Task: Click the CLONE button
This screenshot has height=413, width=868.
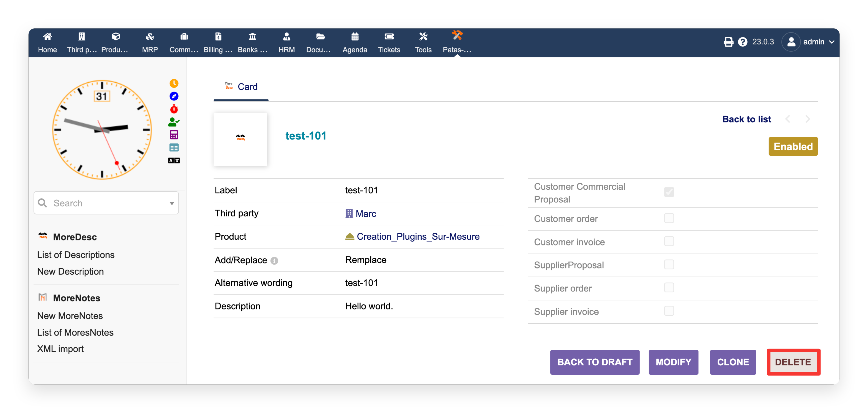Action: point(733,362)
